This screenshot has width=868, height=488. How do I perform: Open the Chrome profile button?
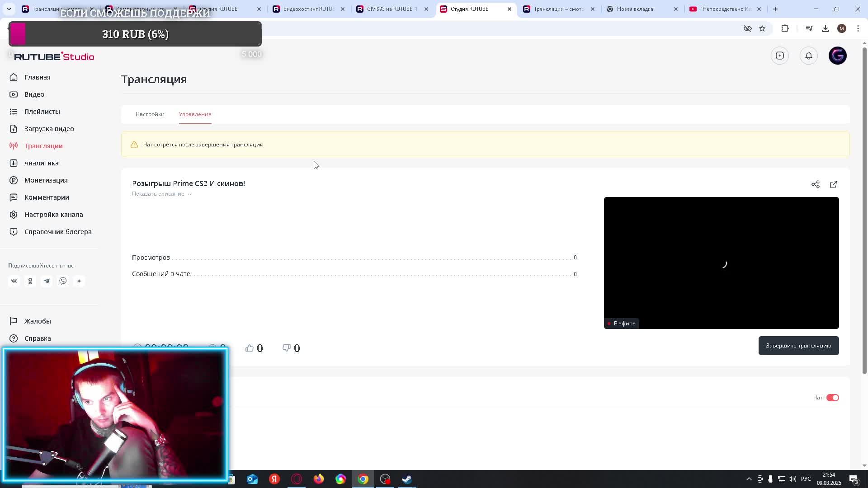pos(842,28)
